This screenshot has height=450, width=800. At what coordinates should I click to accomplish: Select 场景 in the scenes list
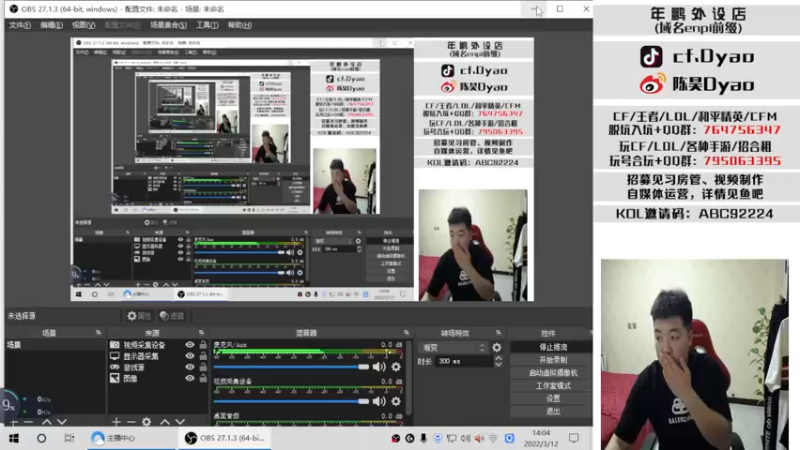[x=55, y=345]
